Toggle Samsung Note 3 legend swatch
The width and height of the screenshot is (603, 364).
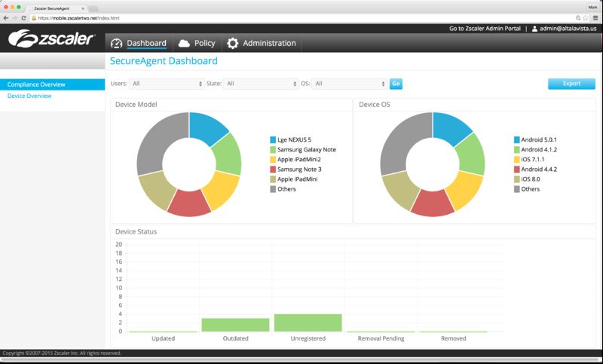click(x=273, y=170)
